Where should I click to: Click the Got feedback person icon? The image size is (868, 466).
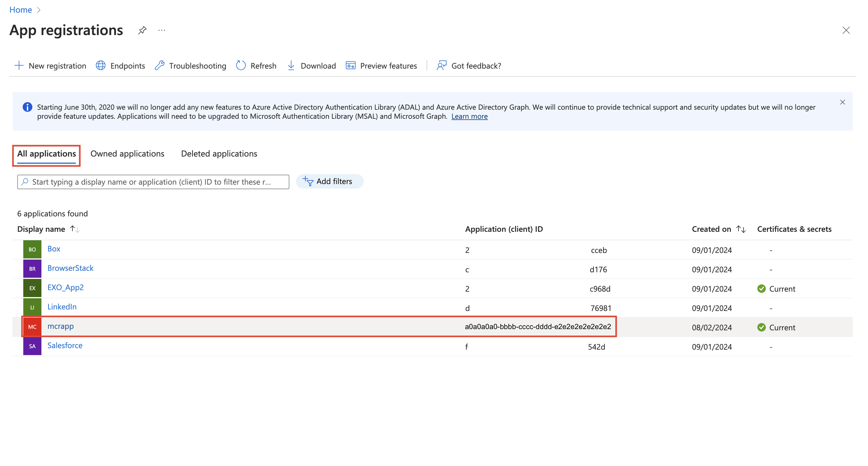(x=441, y=65)
